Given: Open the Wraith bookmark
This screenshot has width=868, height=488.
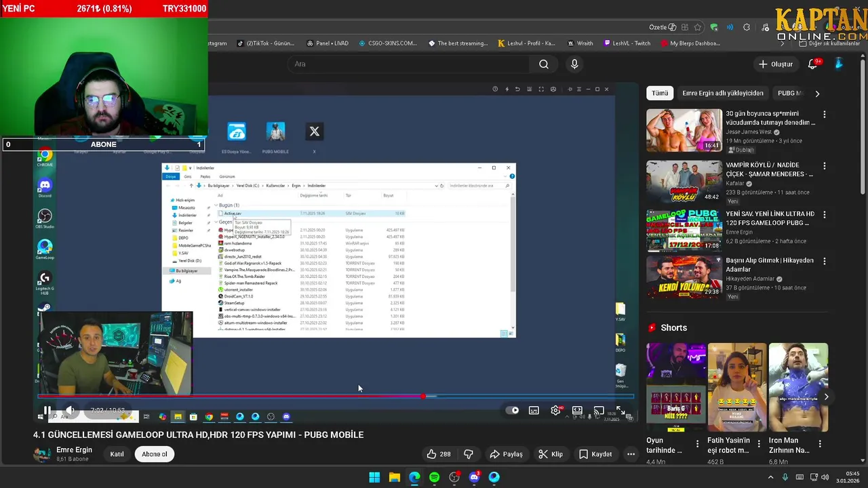Looking at the screenshot, I should (x=580, y=43).
